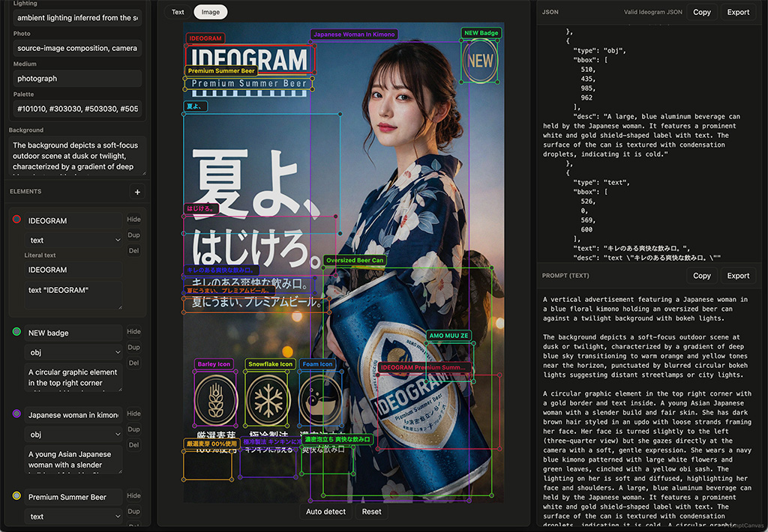Edit the Lighting input field
768x532 pixels.
click(77, 18)
